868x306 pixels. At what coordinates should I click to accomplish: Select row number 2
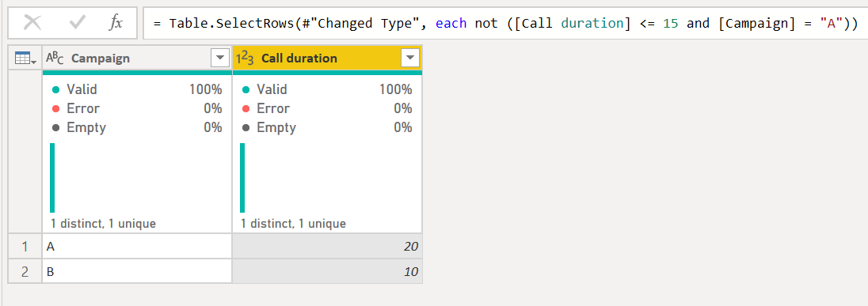pos(25,272)
